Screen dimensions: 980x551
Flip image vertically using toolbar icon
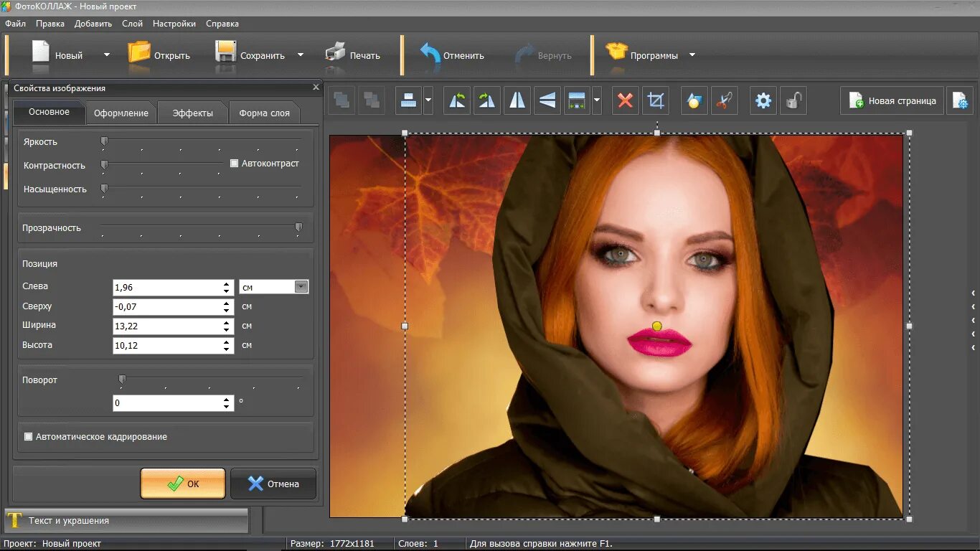547,101
